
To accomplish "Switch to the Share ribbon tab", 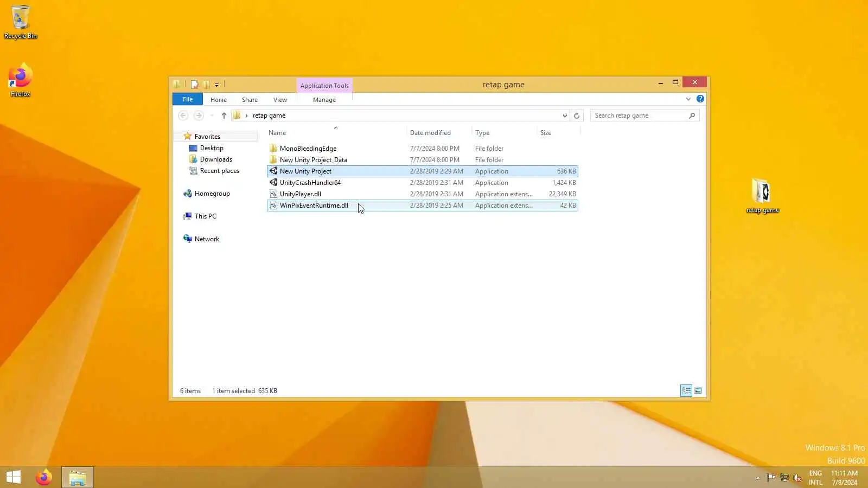I will click(250, 100).
